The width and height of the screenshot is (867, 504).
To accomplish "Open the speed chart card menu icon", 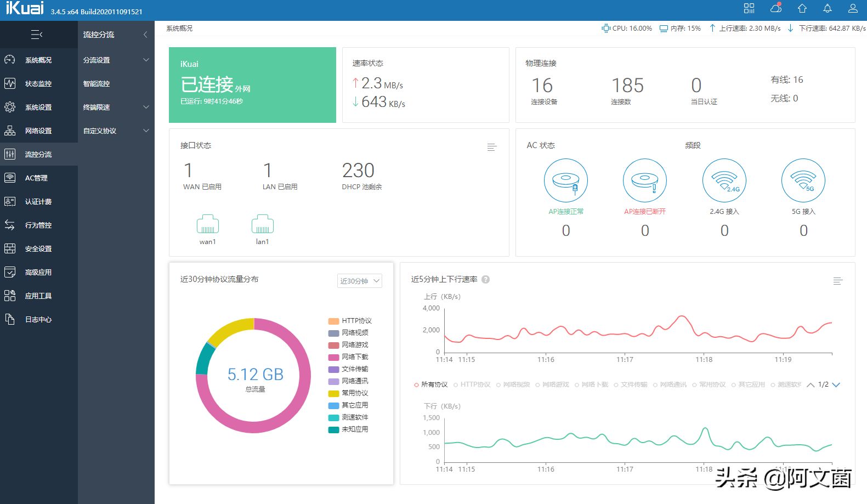I will tap(837, 281).
